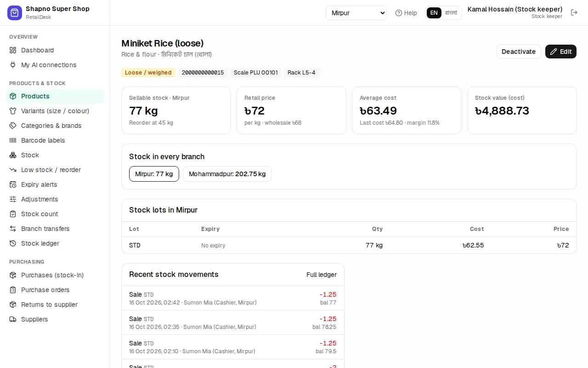588x368 pixels.
Task: Click the clipboard icon for Stock count
Action: tap(13, 214)
